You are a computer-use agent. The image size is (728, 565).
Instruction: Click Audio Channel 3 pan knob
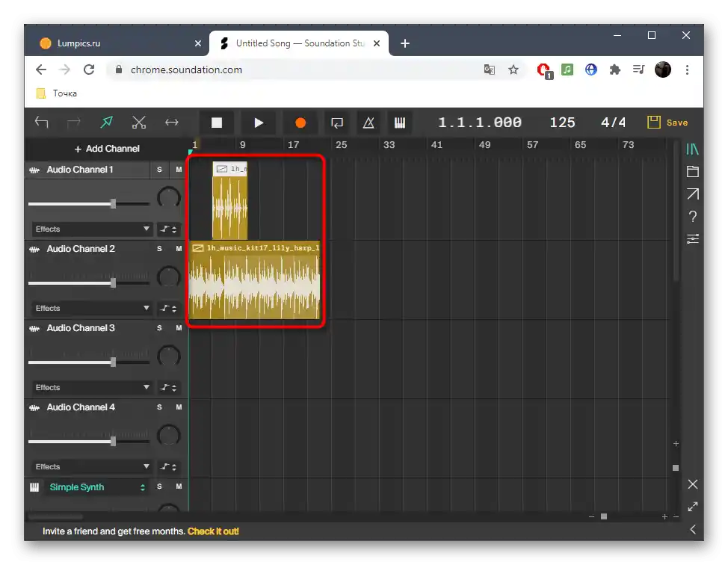[x=168, y=356]
